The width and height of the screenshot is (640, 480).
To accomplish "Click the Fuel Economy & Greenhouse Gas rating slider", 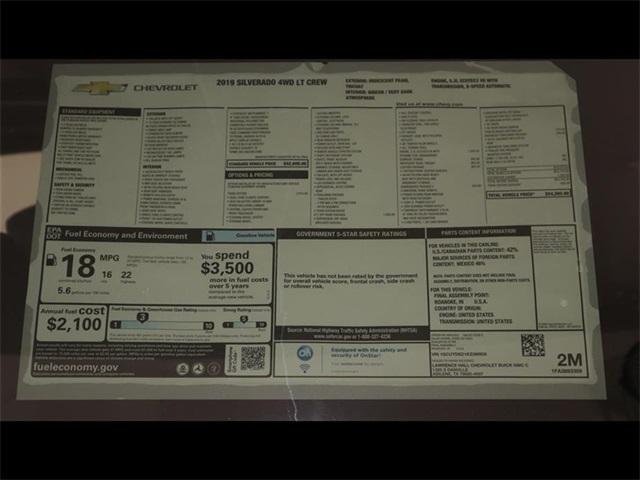I will point(162,324).
